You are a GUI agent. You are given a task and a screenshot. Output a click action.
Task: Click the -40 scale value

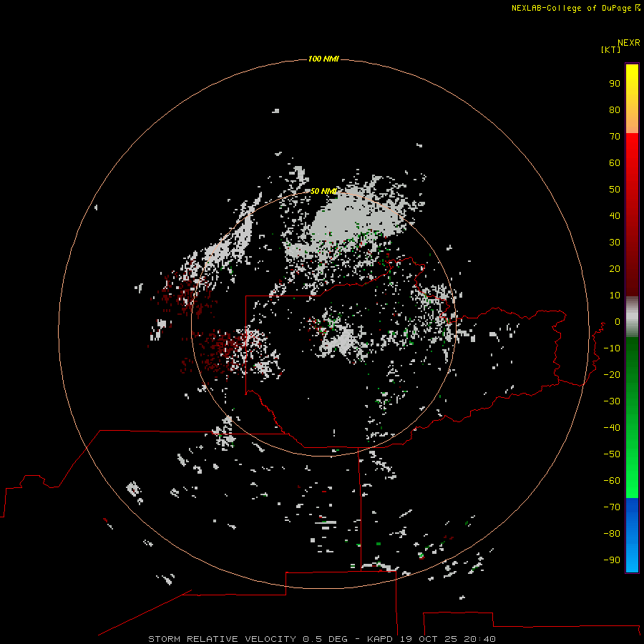click(612, 428)
